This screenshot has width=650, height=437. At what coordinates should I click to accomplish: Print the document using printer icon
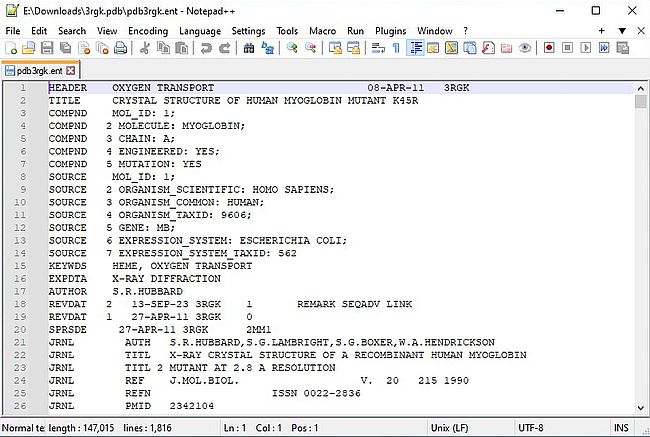click(x=121, y=48)
